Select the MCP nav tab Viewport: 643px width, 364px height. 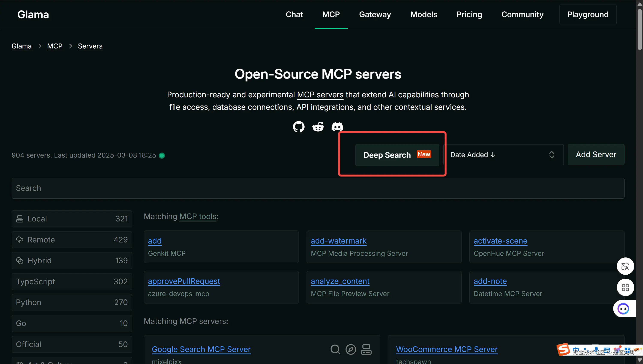click(x=331, y=15)
